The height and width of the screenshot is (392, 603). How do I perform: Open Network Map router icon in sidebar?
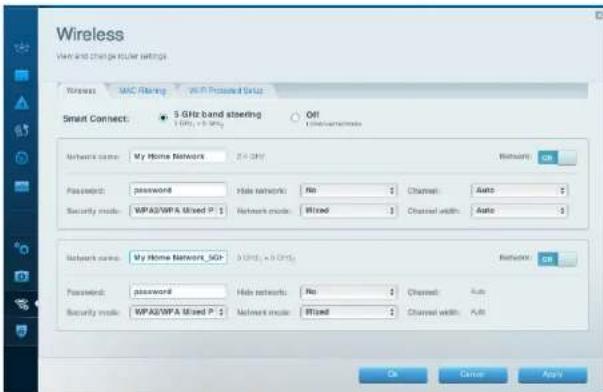[x=22, y=47]
